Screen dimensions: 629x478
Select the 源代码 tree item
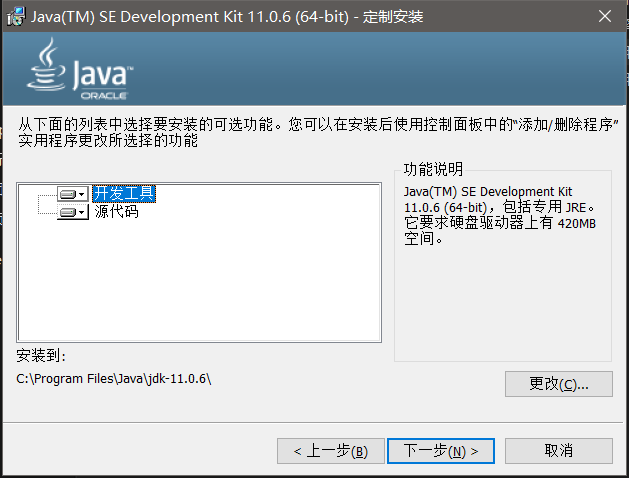tap(117, 211)
